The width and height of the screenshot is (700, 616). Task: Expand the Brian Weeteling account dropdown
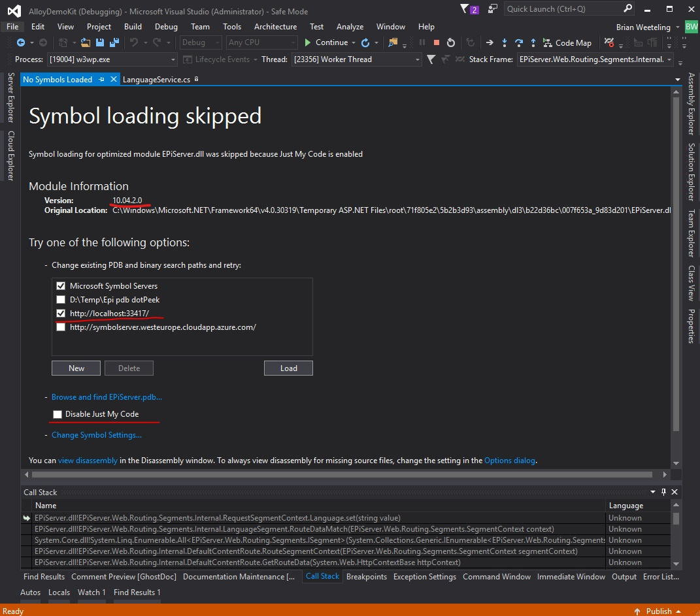(678, 27)
